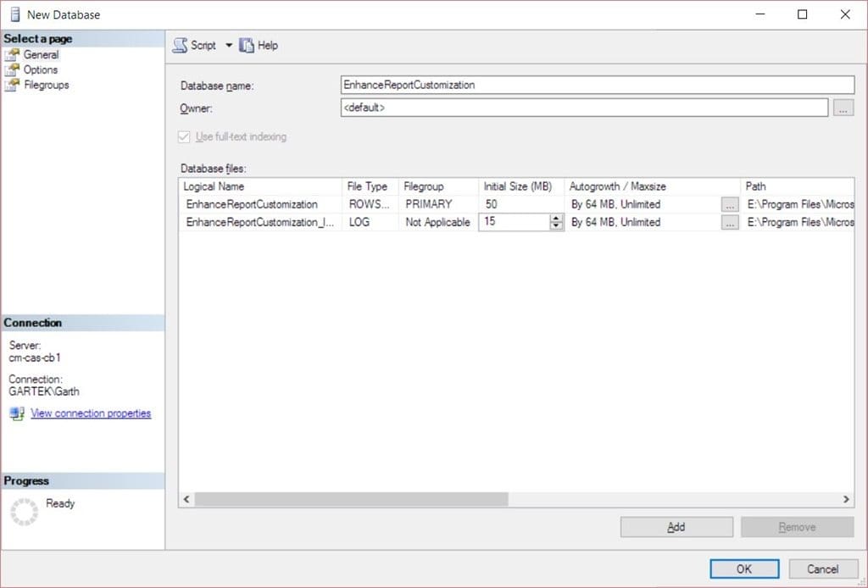The image size is (868, 588).
Task: Click the PRIMARY filegroup cell
Action: pos(438,204)
